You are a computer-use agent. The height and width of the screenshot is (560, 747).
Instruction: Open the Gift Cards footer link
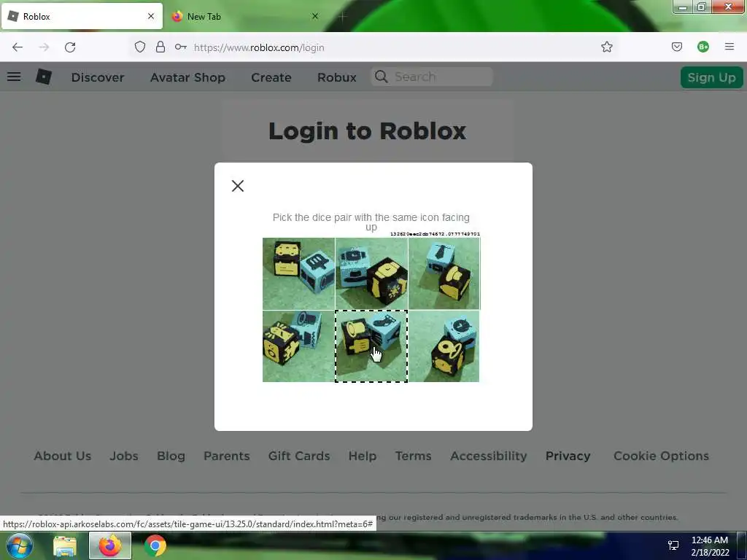[x=299, y=456]
